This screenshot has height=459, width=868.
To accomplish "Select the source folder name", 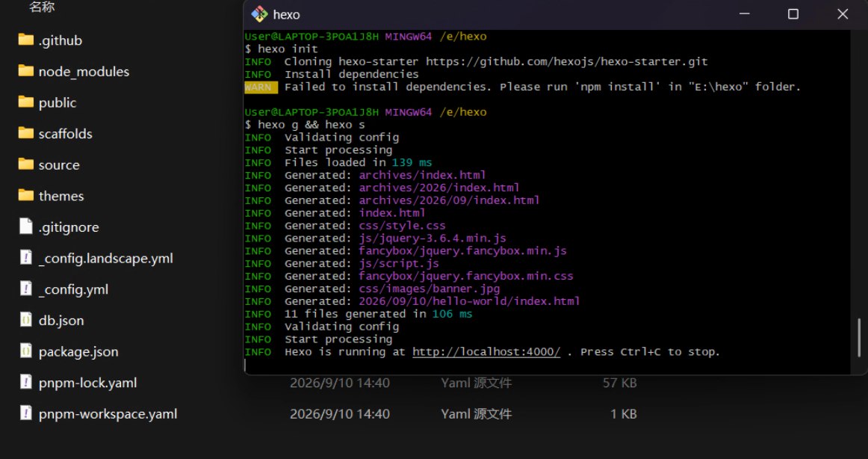I will click(x=59, y=165).
